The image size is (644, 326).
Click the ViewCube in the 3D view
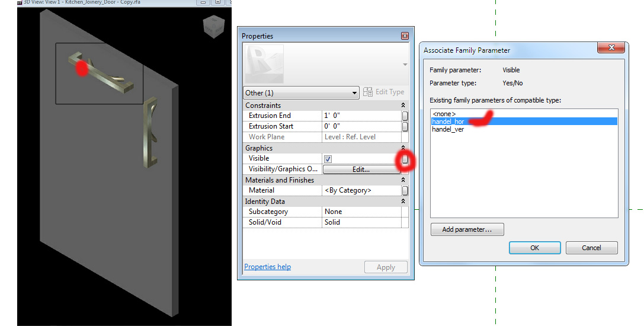(214, 26)
